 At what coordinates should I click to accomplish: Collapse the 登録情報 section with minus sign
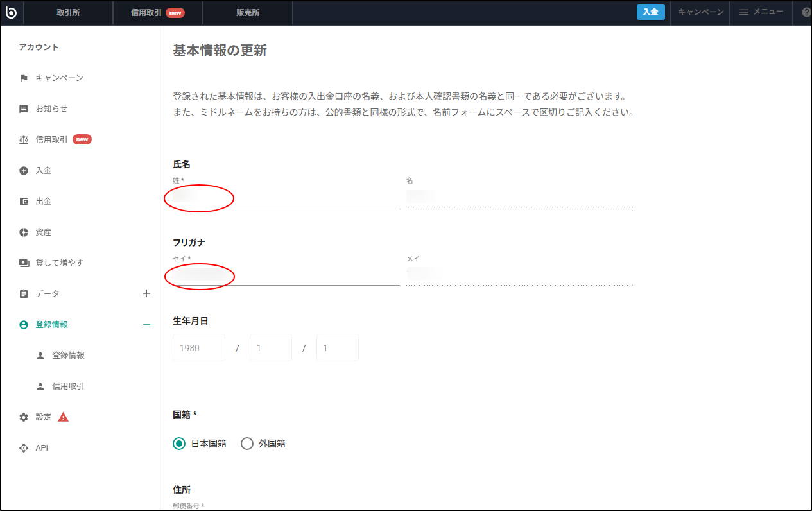click(x=146, y=325)
